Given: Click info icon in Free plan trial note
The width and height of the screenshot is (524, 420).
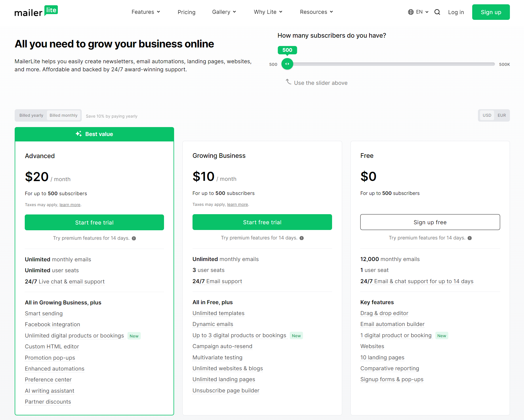Looking at the screenshot, I should [470, 238].
